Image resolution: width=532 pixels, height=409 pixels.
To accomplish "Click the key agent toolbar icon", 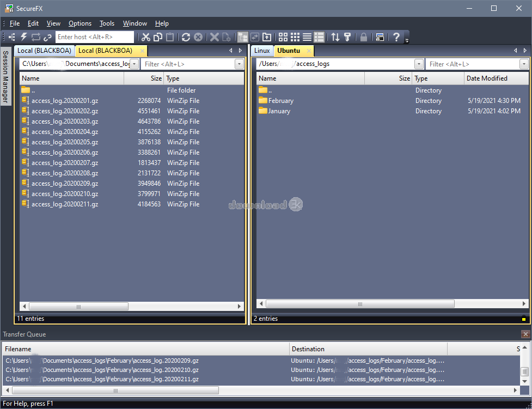I will [x=347, y=37].
